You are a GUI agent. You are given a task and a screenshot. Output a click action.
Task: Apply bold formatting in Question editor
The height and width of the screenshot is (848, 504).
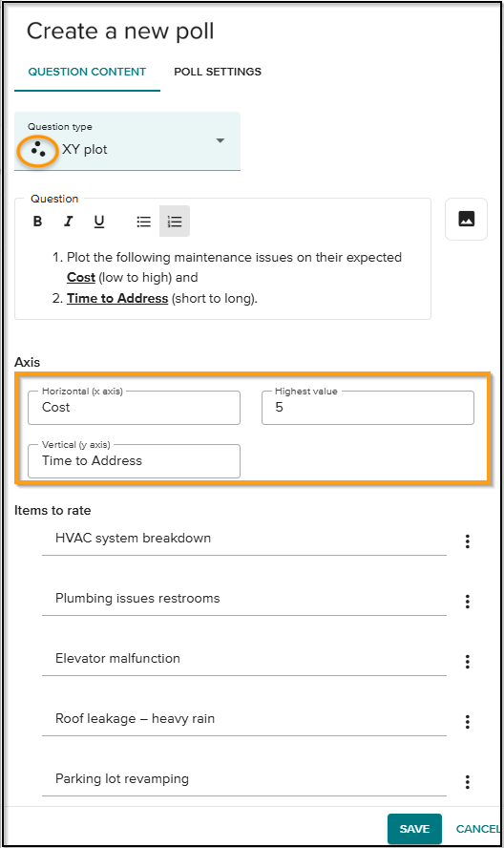pyautogui.click(x=37, y=222)
